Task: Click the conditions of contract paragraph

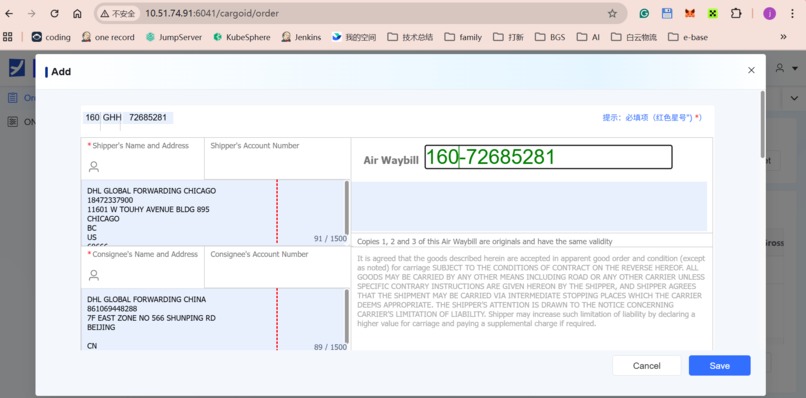Action: (531, 291)
